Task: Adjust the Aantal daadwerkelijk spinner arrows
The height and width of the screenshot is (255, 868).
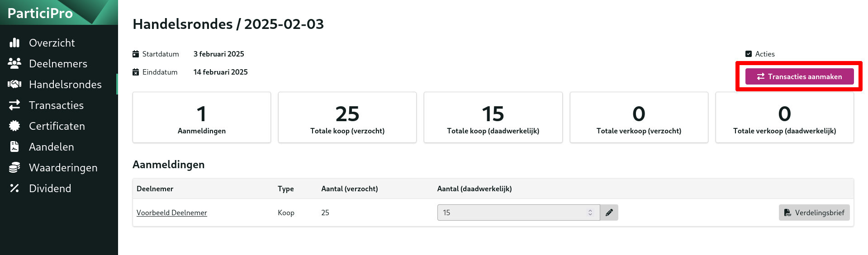Action: pyautogui.click(x=590, y=212)
